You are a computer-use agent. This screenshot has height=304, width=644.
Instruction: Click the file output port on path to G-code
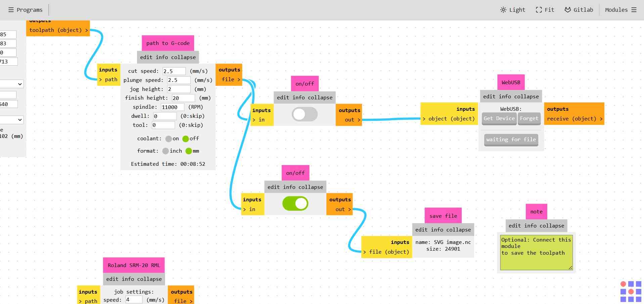(239, 80)
